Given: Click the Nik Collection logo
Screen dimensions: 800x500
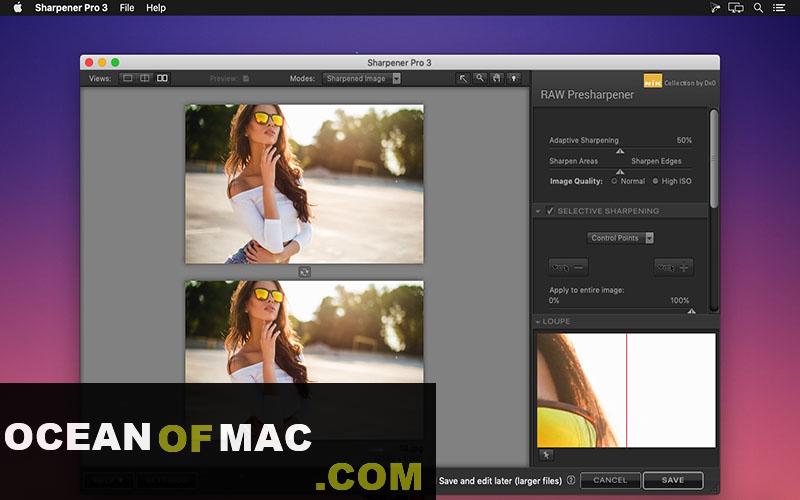Looking at the screenshot, I should coord(653,81).
